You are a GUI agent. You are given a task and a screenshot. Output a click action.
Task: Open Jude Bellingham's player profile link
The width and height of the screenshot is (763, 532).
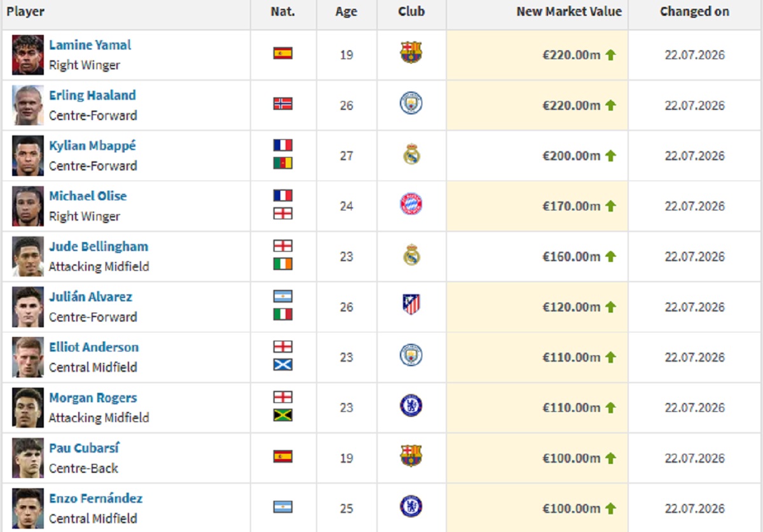99,247
